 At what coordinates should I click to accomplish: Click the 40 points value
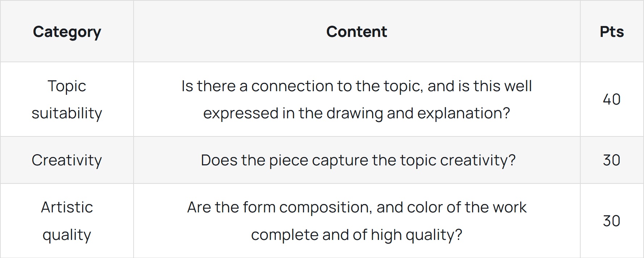(x=612, y=99)
